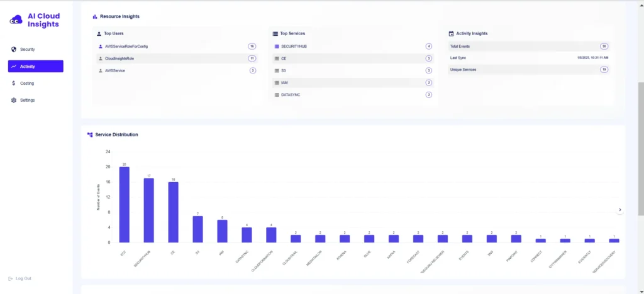Click the count badge for AWSServiceRoleForConfig
The image size is (644, 294).
point(252,46)
